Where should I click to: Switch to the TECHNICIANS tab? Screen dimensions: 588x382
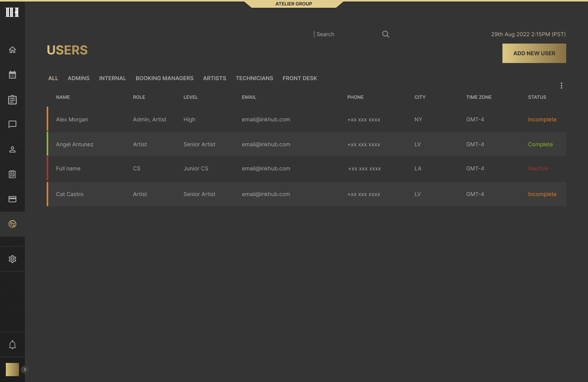pyautogui.click(x=254, y=78)
